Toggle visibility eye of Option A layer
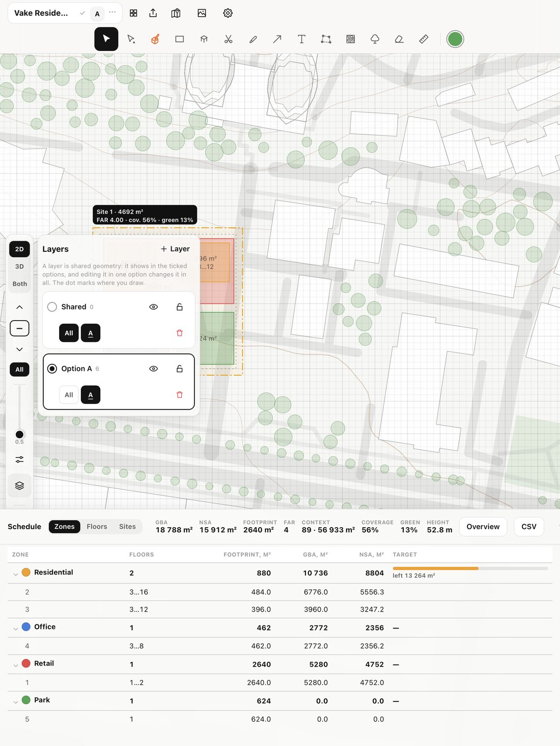Image resolution: width=560 pixels, height=746 pixels. click(x=153, y=369)
